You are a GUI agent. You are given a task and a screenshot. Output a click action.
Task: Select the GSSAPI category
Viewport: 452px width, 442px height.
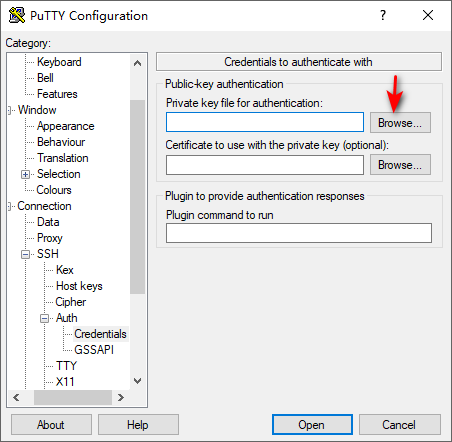(x=94, y=350)
